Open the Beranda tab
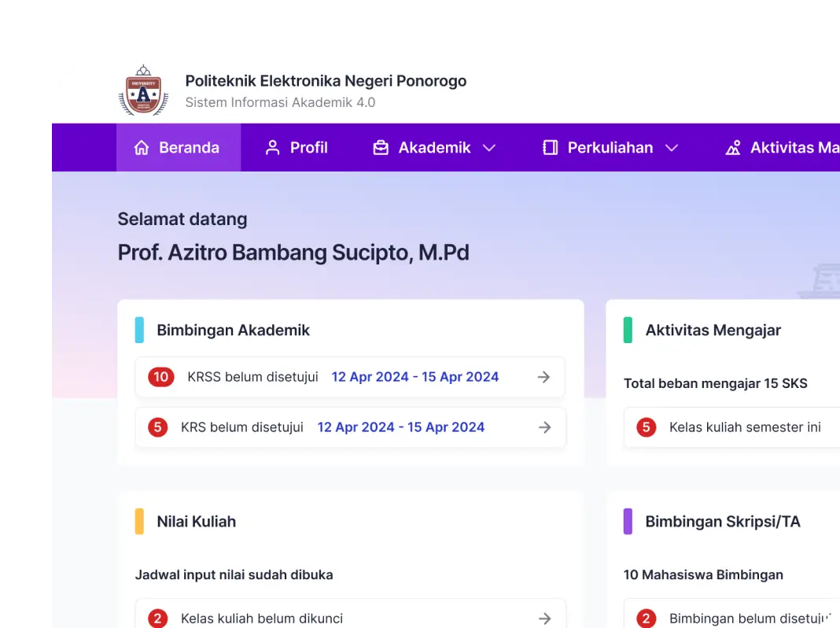This screenshot has width=840, height=628. pyautogui.click(x=179, y=147)
